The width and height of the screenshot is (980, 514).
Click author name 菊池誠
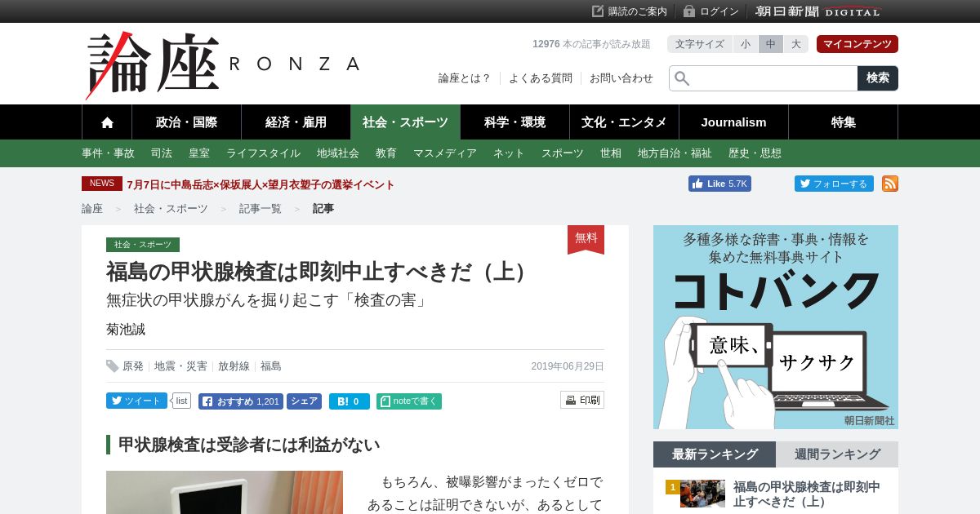tap(126, 330)
